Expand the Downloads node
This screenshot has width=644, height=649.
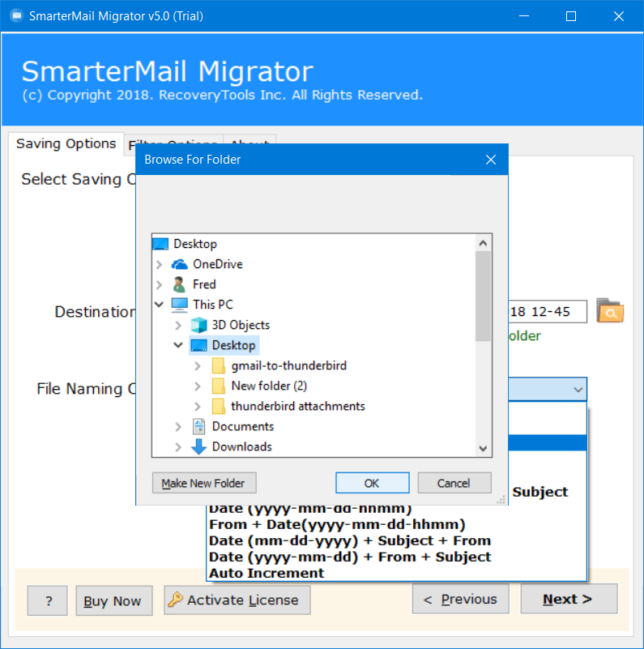pyautogui.click(x=178, y=446)
